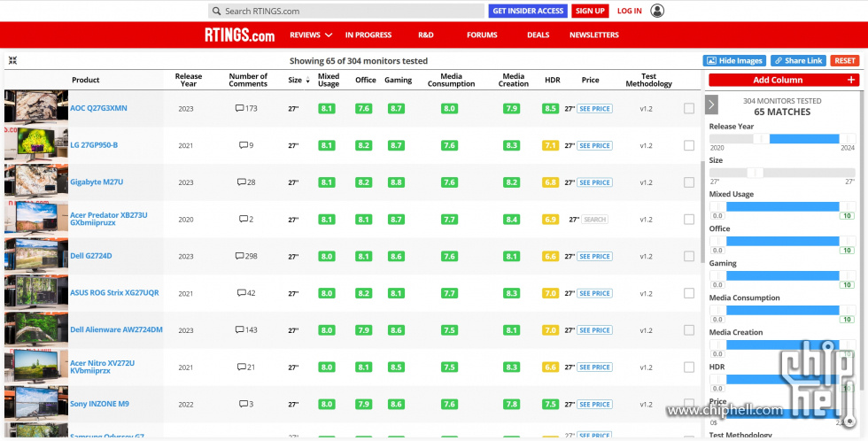The image size is (868, 441).
Task: Open the Sony INZONE M9 product link
Action: [x=99, y=404]
